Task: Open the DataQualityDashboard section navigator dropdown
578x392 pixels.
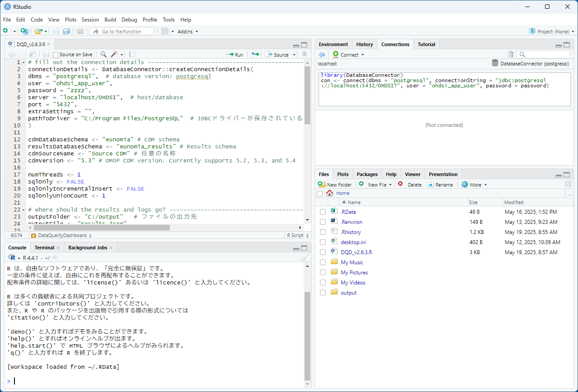Action: pos(61,235)
